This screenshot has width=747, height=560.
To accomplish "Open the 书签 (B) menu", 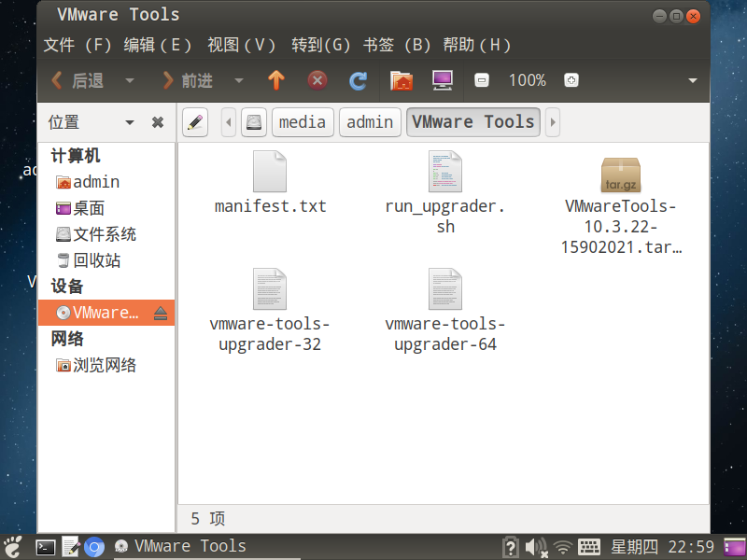I will (398, 45).
